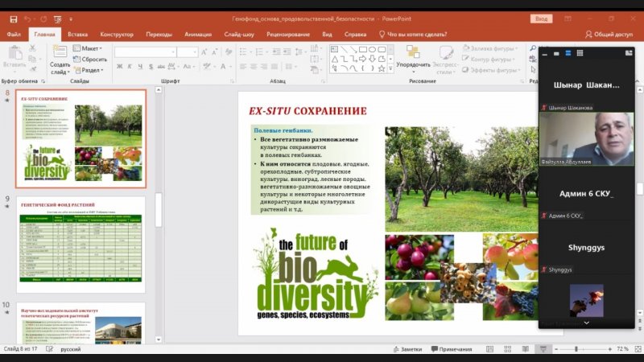Toggle the Заметки notes pane
This screenshot has height=362, width=644.
(x=407, y=349)
